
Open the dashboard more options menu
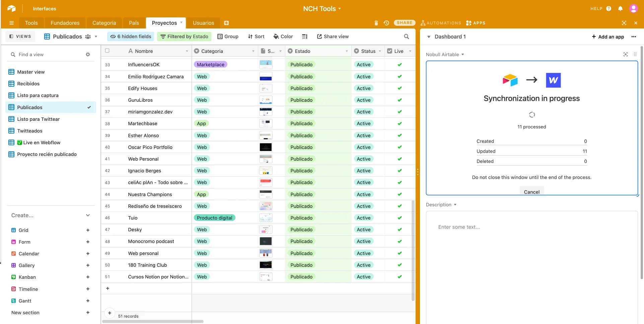(x=634, y=37)
